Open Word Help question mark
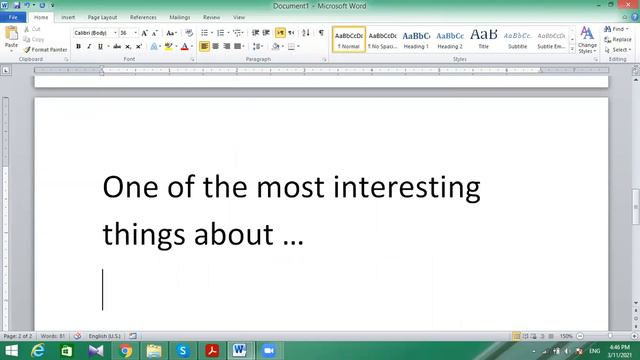The image size is (640, 360). click(635, 17)
